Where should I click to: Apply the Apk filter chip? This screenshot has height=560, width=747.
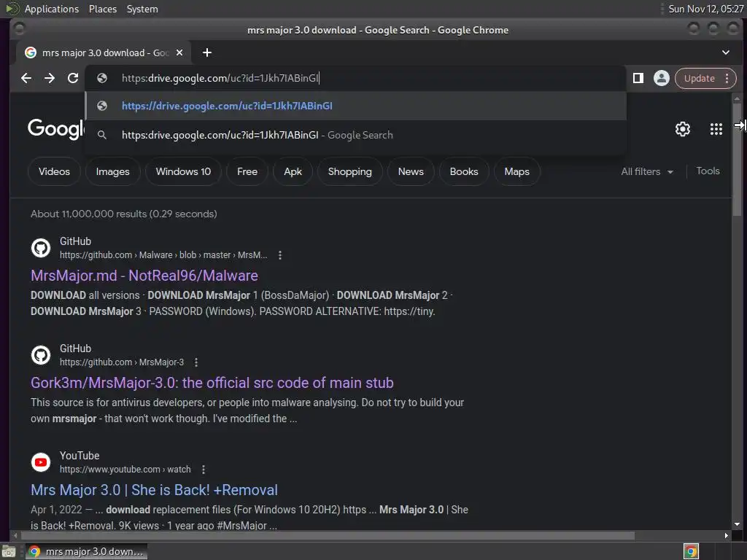[x=293, y=171]
